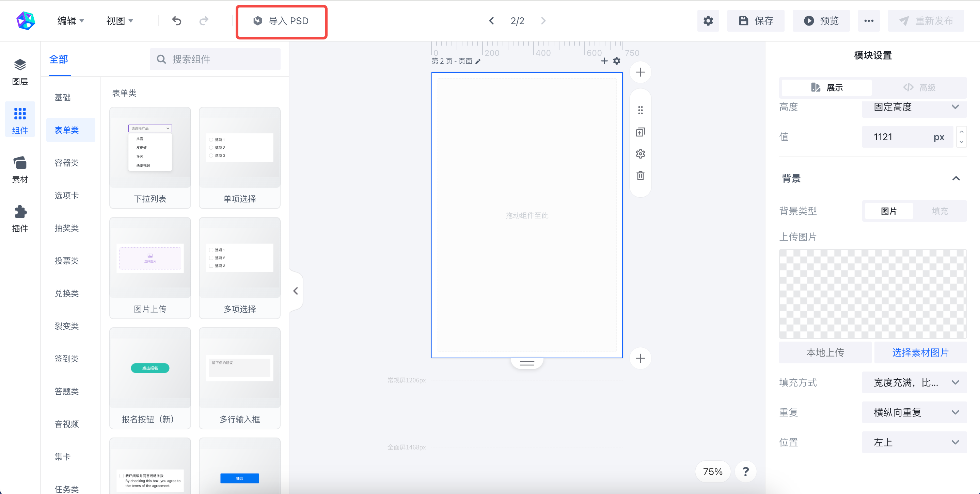Decrease the height value stepper
Viewport: 980px width, 494px height.
pyautogui.click(x=961, y=142)
